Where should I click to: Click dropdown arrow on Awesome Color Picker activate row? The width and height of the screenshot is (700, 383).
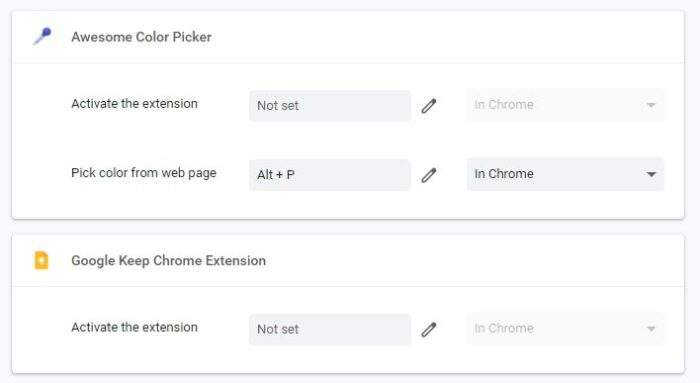(x=651, y=105)
